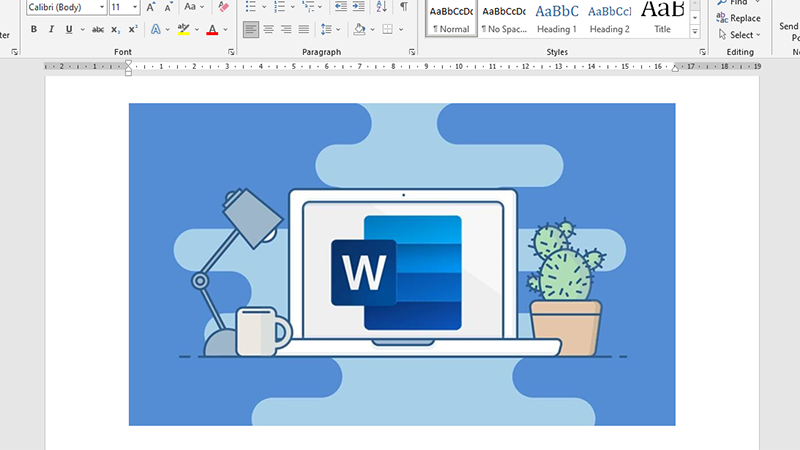The image size is (800, 450).
Task: Open the Select dropdown in Editing
Action: tap(740, 35)
